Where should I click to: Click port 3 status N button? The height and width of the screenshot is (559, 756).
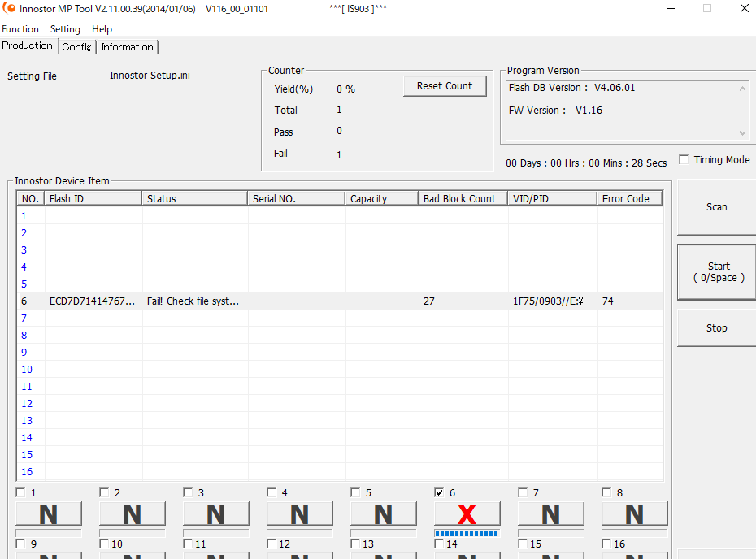(216, 513)
